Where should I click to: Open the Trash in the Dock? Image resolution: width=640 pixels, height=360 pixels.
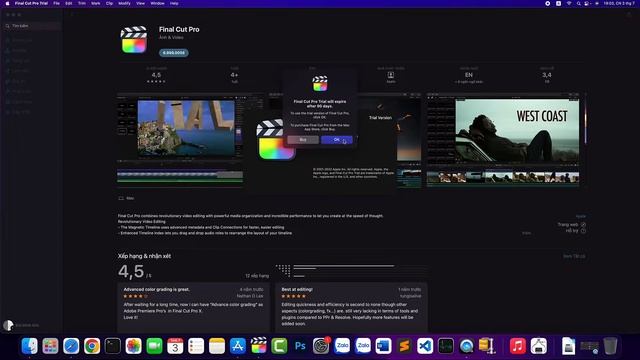click(610, 346)
